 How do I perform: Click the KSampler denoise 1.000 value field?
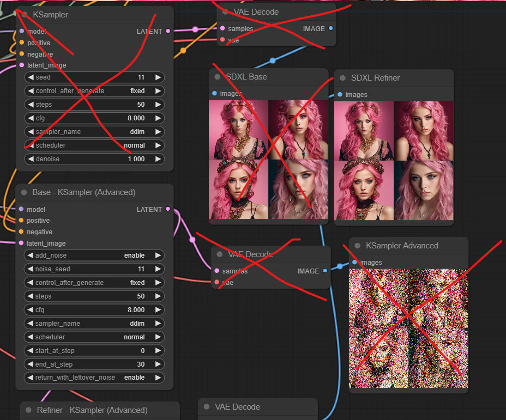coord(94,159)
